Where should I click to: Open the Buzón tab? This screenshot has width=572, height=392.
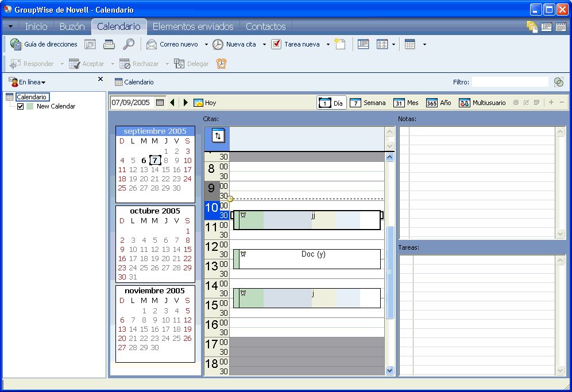tap(72, 26)
